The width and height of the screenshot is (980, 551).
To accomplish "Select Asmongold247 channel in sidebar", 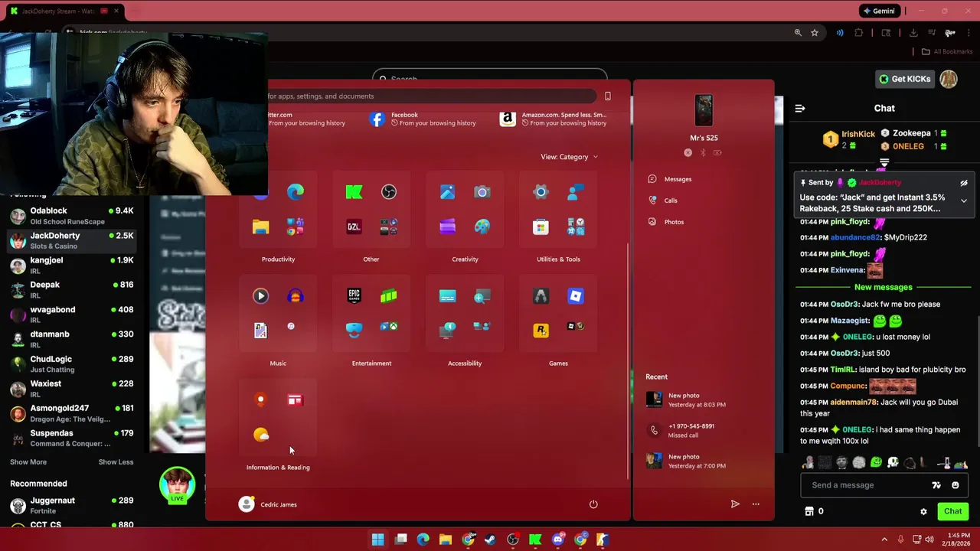I will point(71,413).
